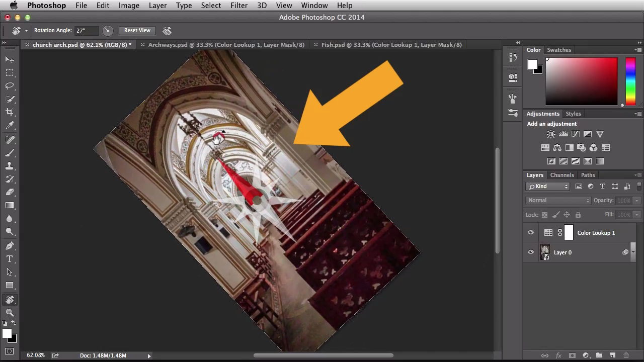Select the Eyedropper tool

[10, 125]
